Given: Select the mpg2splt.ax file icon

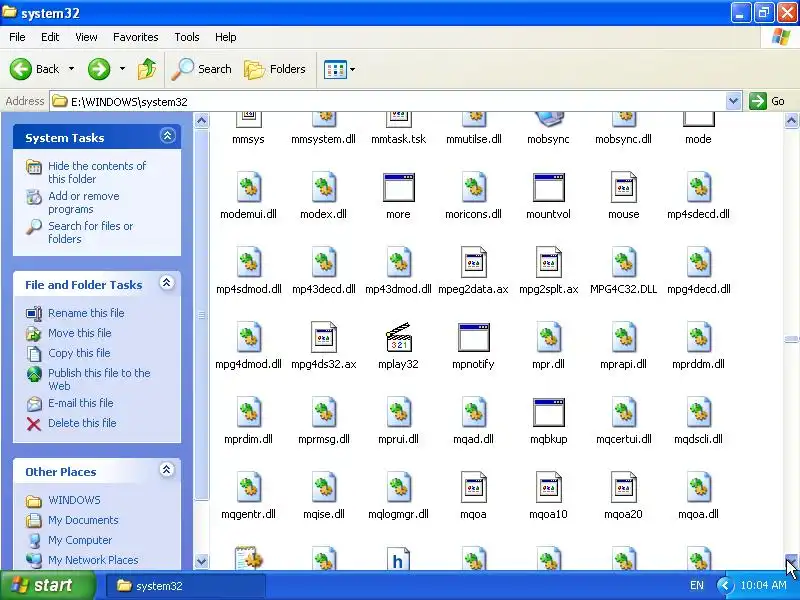Looking at the screenshot, I should (x=548, y=262).
